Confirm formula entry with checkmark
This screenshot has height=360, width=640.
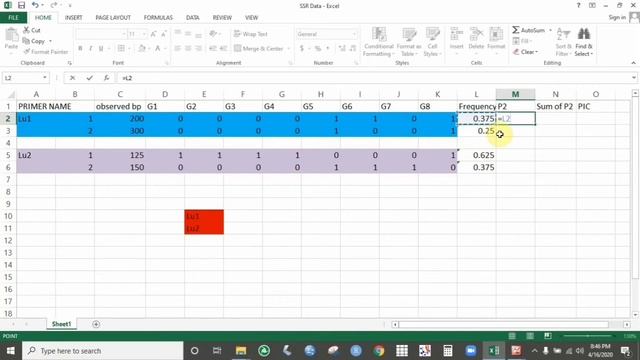point(89,78)
